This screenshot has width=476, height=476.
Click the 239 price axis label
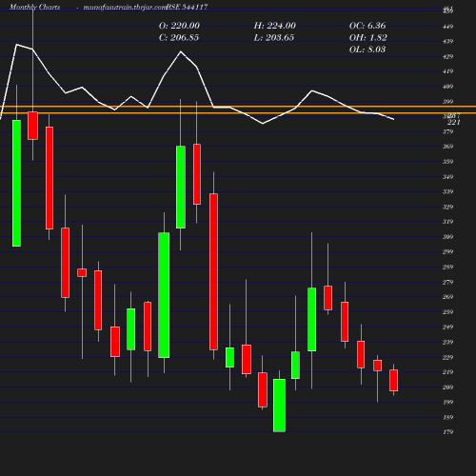point(448,342)
